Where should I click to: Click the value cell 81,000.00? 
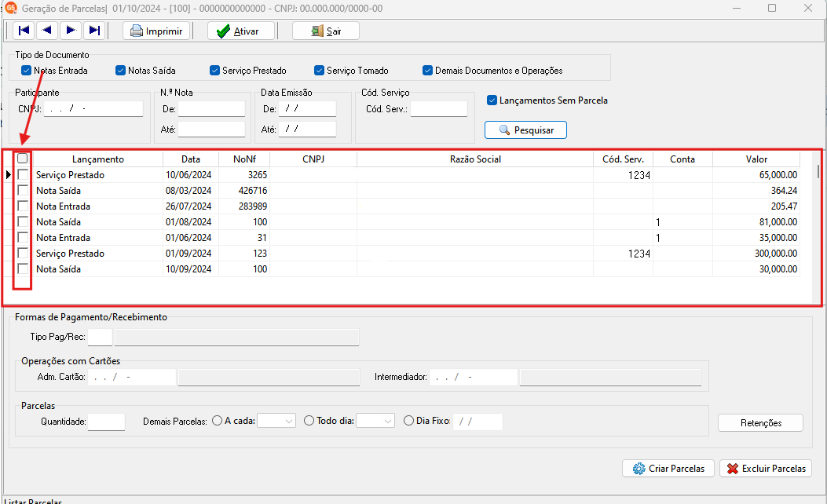click(756, 222)
